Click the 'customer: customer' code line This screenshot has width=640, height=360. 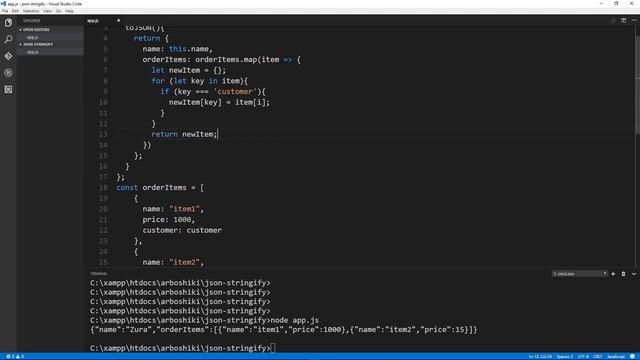point(182,230)
